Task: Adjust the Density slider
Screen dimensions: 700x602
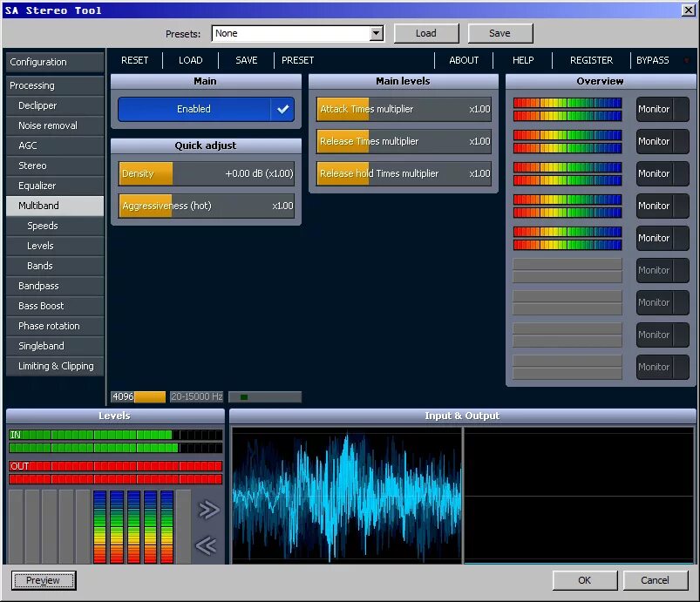Action: (207, 173)
